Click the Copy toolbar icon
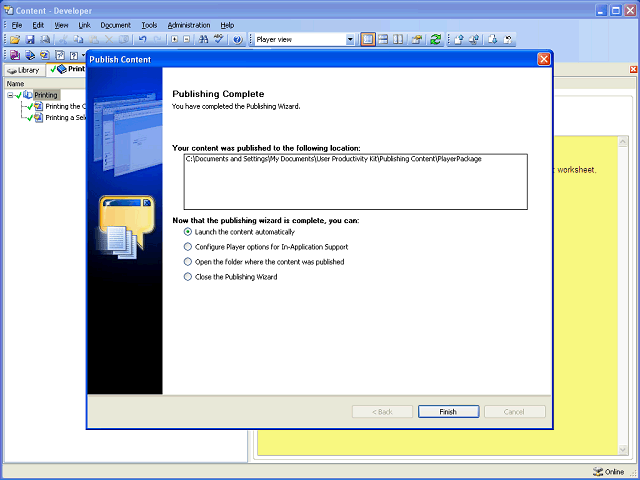Image resolution: width=640 pixels, height=480 pixels. [x=78, y=40]
